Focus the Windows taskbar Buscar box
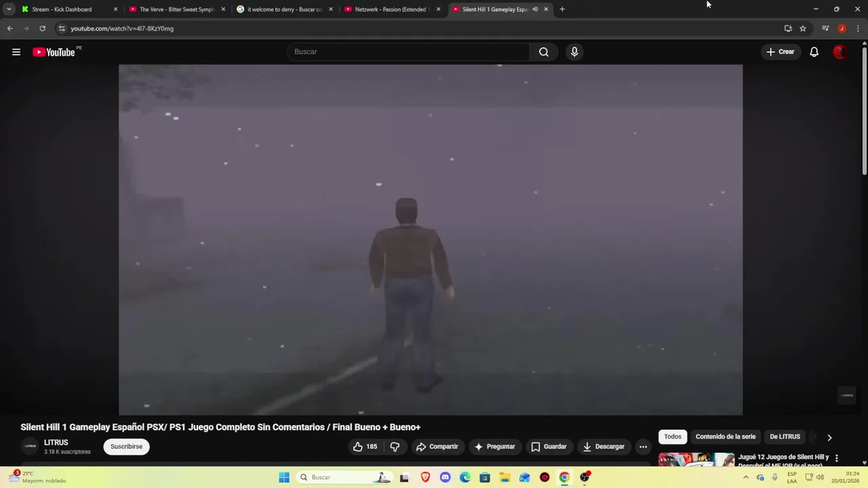 click(344, 477)
